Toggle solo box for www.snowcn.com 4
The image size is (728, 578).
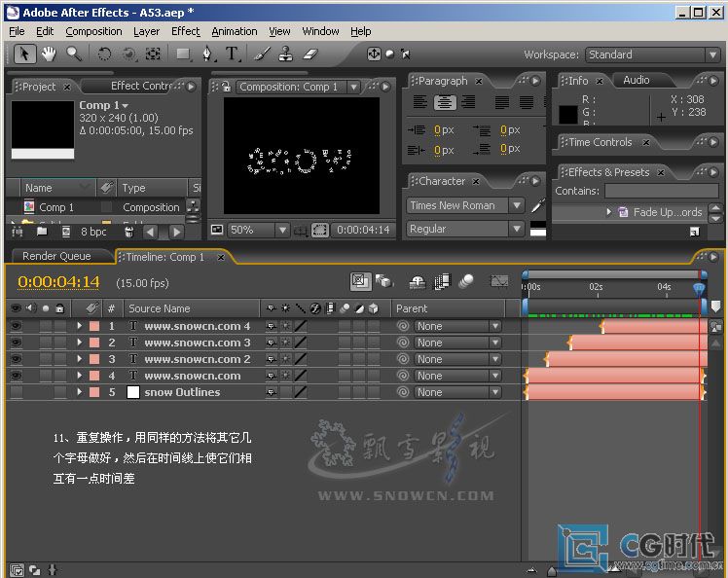[46, 326]
